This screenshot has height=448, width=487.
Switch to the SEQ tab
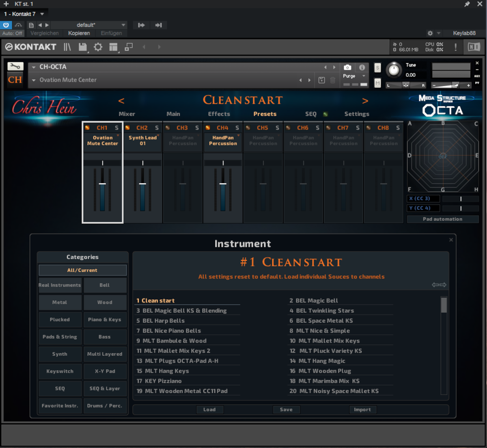tap(311, 114)
